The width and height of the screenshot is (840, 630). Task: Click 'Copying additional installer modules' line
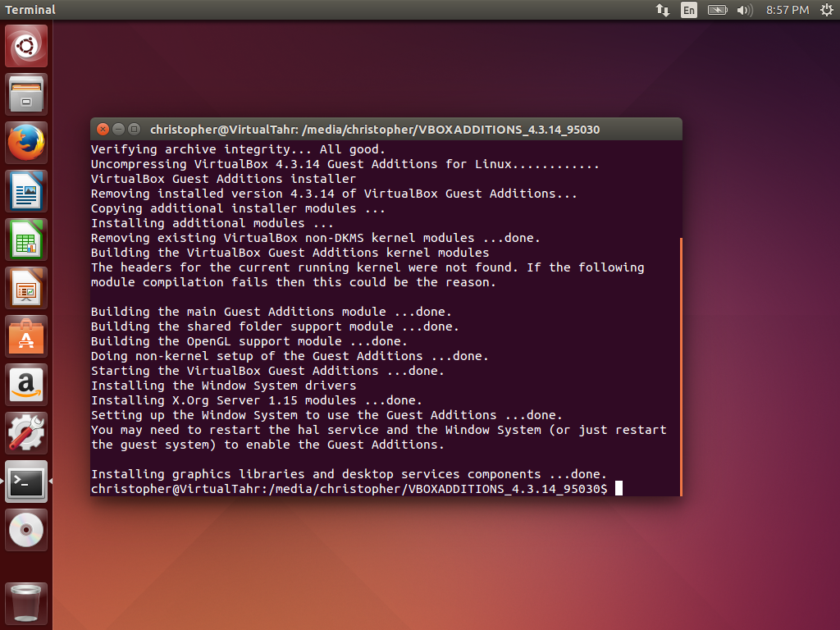coord(238,208)
